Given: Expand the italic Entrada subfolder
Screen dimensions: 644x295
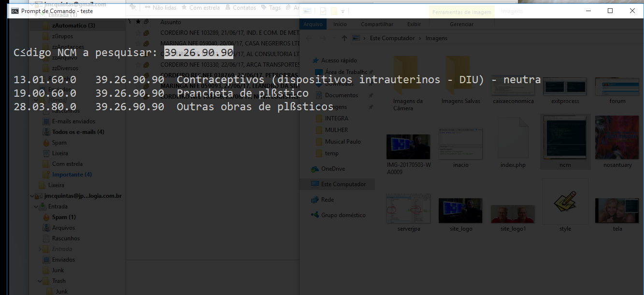Looking at the screenshot, I should [x=40, y=249].
